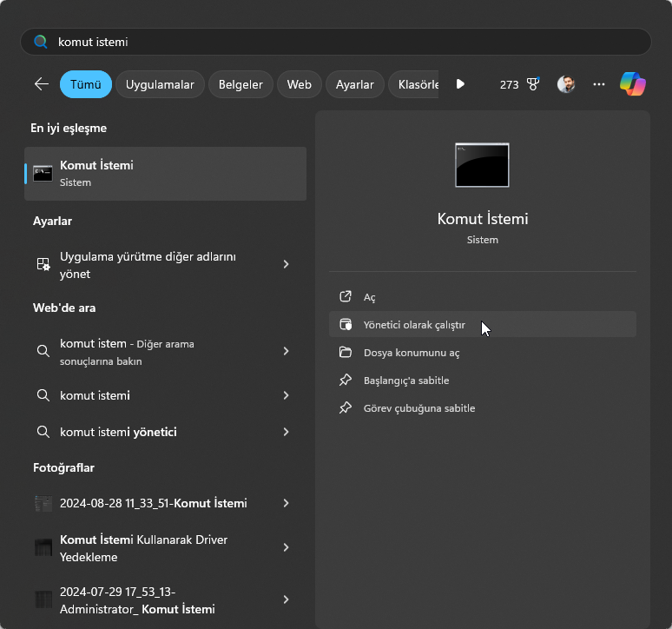
Task: Select the Belgeler filter tab
Action: (240, 84)
